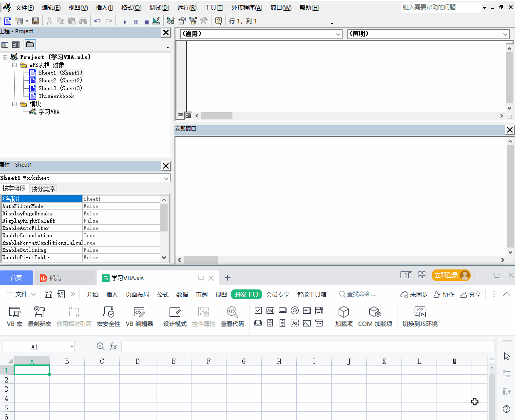Toggle Design Mode ruler icon in VBA toolbar
This screenshot has width=515, height=420.
tap(156, 21)
